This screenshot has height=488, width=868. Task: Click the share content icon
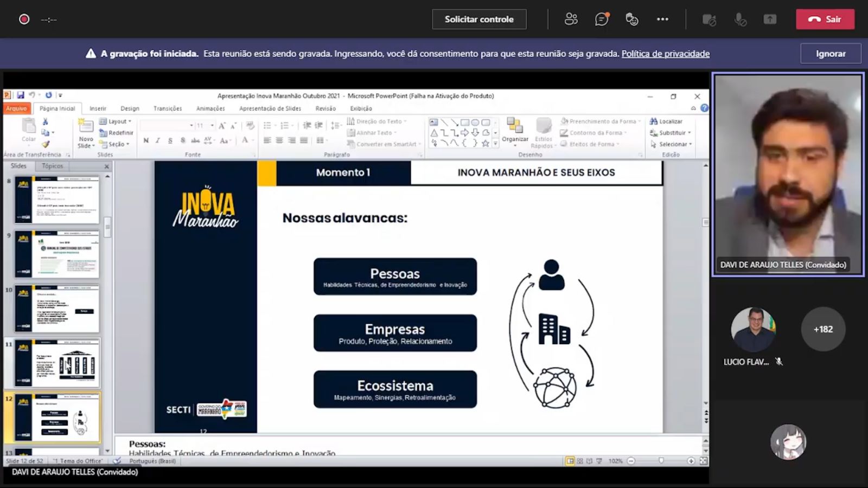(769, 20)
